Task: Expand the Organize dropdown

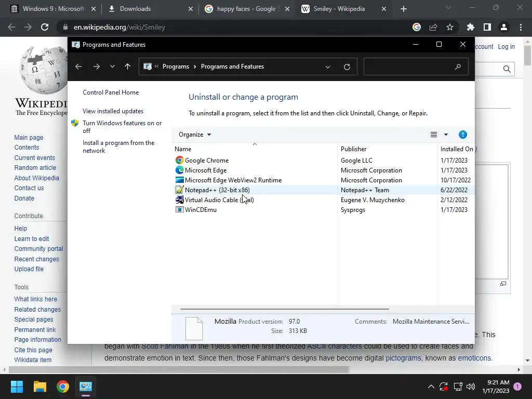Action: pyautogui.click(x=195, y=135)
